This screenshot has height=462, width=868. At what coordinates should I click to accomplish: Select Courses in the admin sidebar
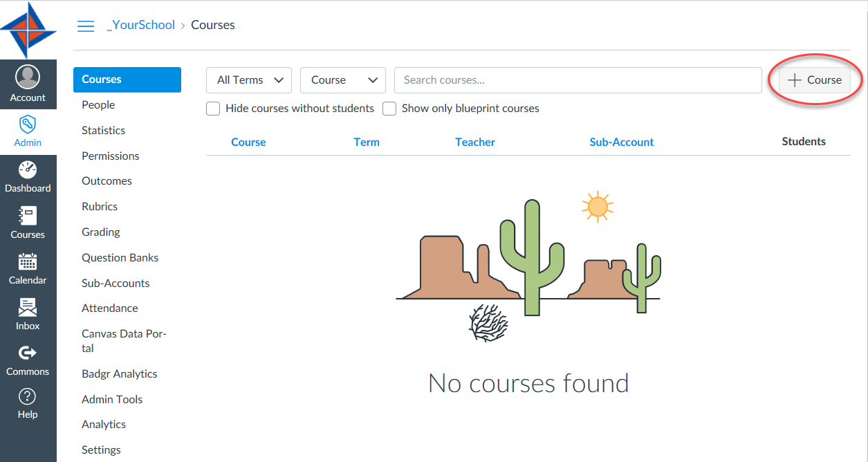point(127,80)
